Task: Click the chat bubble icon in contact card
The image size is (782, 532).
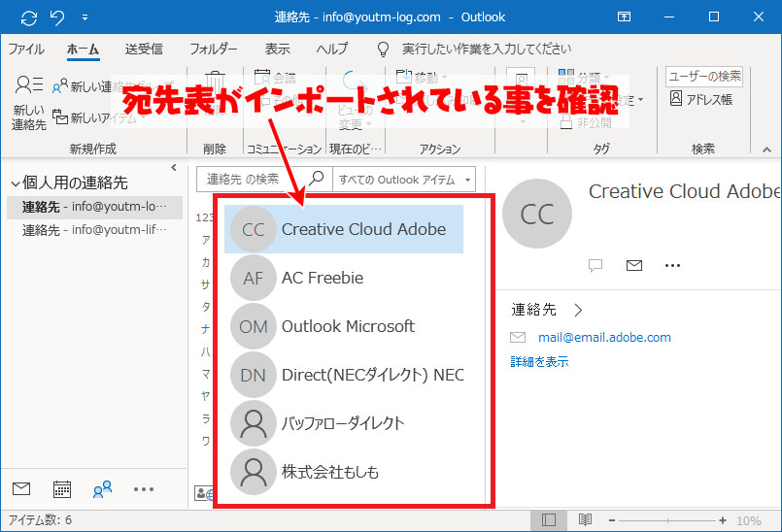Action: (x=595, y=265)
